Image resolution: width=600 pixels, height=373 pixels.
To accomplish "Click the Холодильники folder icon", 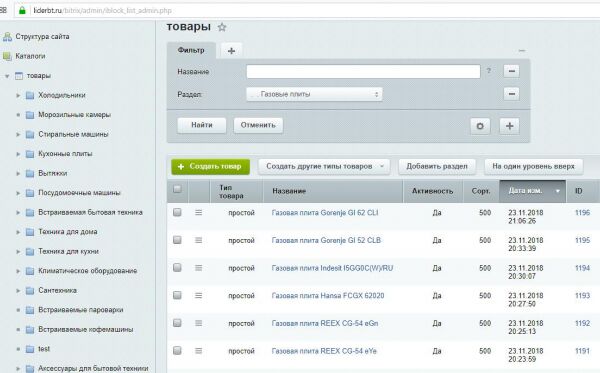I will (30, 95).
